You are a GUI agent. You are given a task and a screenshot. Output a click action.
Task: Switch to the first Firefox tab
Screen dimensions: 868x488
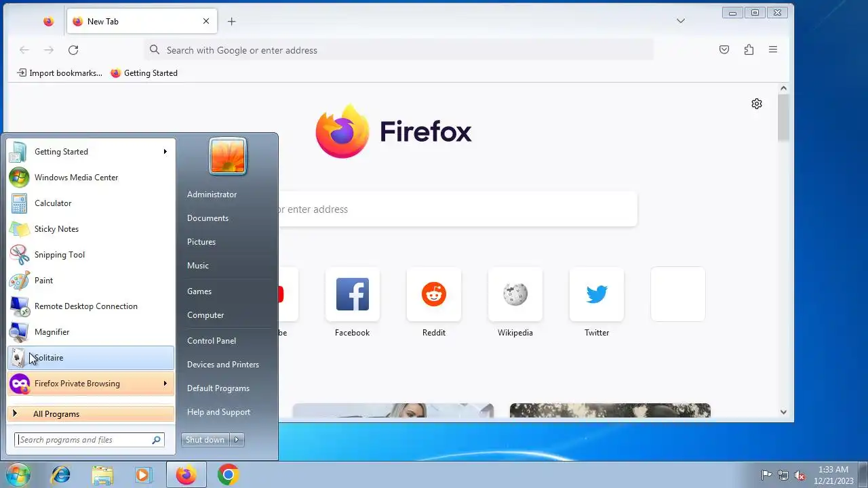[x=48, y=22]
